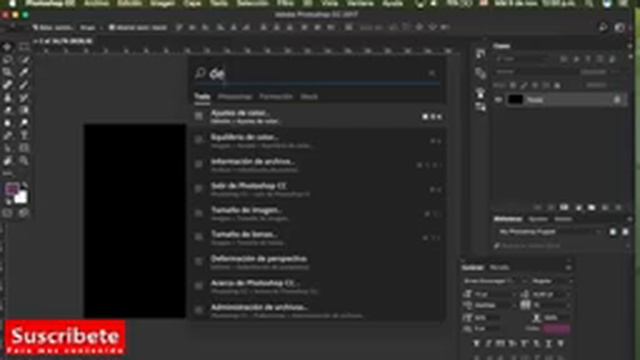Choose Tamaño de imagen... search result
Viewport: 640px width, 360px height.
[318, 213]
